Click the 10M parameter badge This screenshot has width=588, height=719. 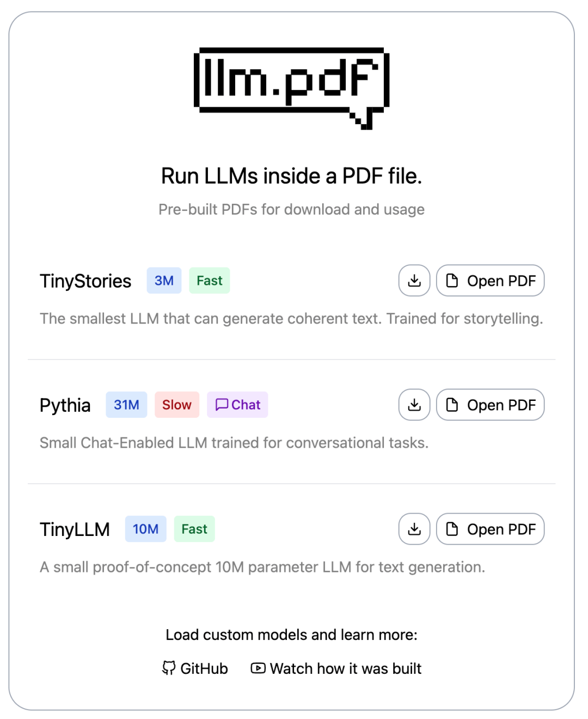point(145,529)
